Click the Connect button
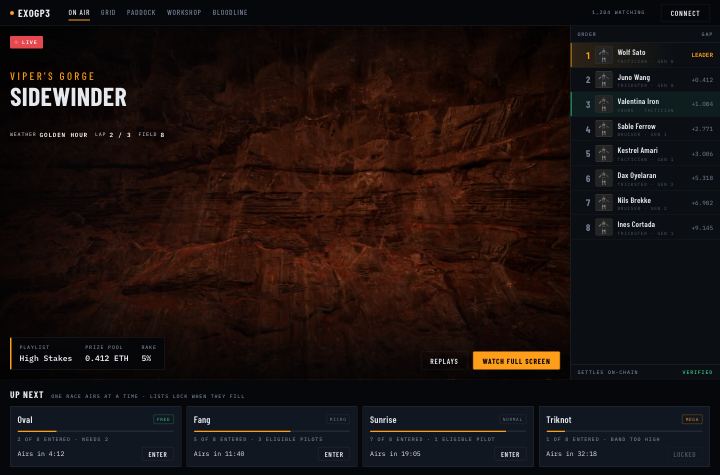Viewport: 720px width, 475px height. point(685,13)
